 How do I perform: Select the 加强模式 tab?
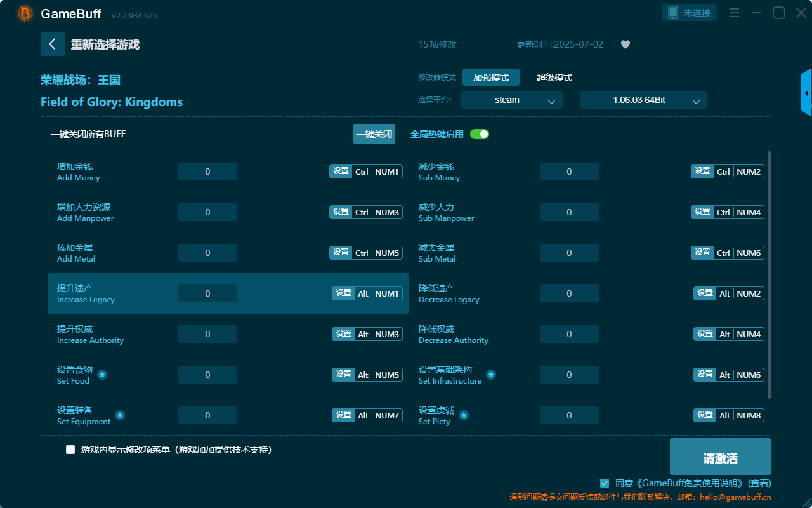(490, 77)
